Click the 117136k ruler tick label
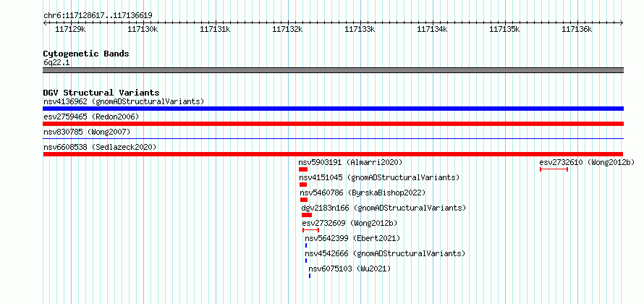This screenshot has width=644, height=304. (x=577, y=29)
